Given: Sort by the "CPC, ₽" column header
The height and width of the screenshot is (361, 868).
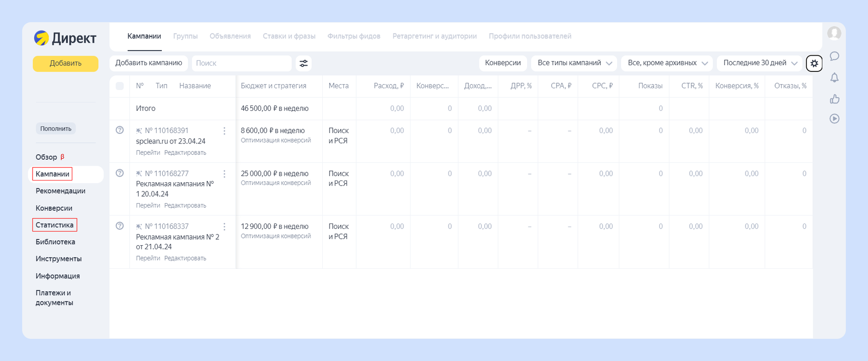Looking at the screenshot, I should [603, 86].
